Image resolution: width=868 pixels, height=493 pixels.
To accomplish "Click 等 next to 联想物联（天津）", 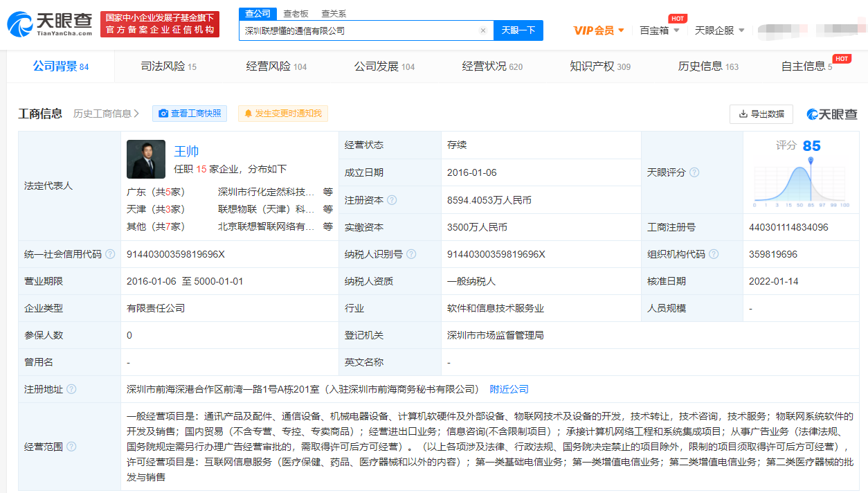I will click(x=328, y=209).
